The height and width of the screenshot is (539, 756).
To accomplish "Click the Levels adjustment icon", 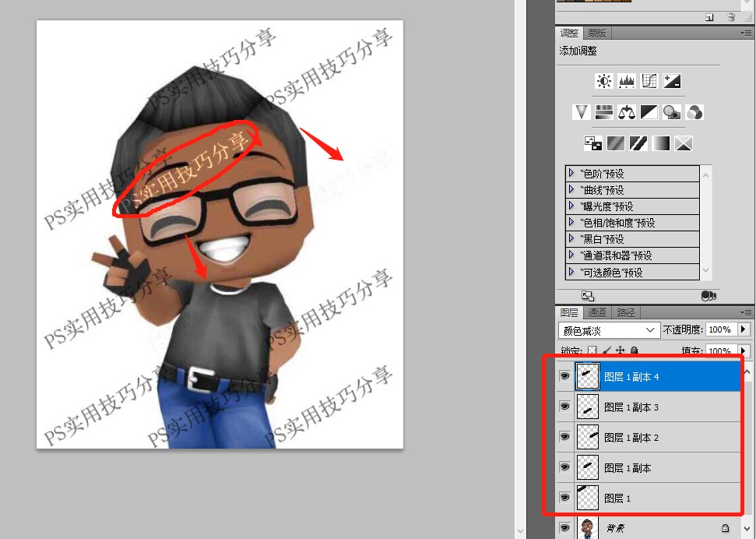I will [627, 81].
